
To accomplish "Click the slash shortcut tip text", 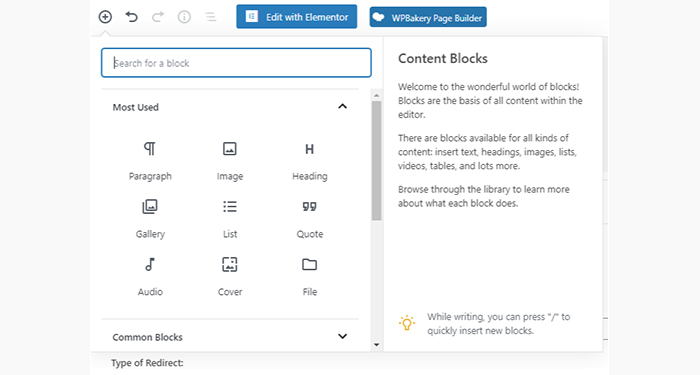I will (x=498, y=324).
